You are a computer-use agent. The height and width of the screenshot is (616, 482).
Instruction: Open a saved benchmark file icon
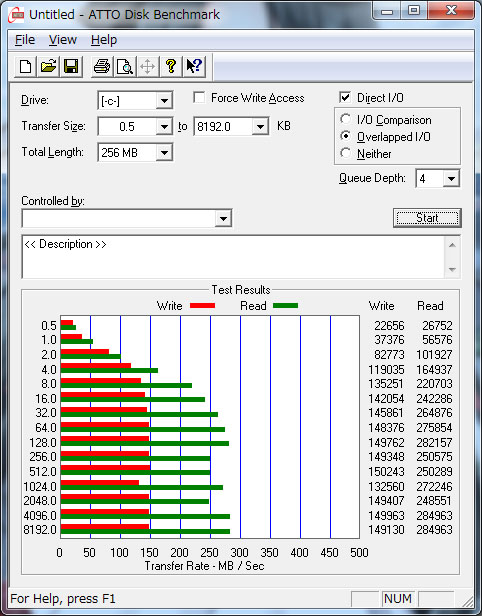[48, 66]
